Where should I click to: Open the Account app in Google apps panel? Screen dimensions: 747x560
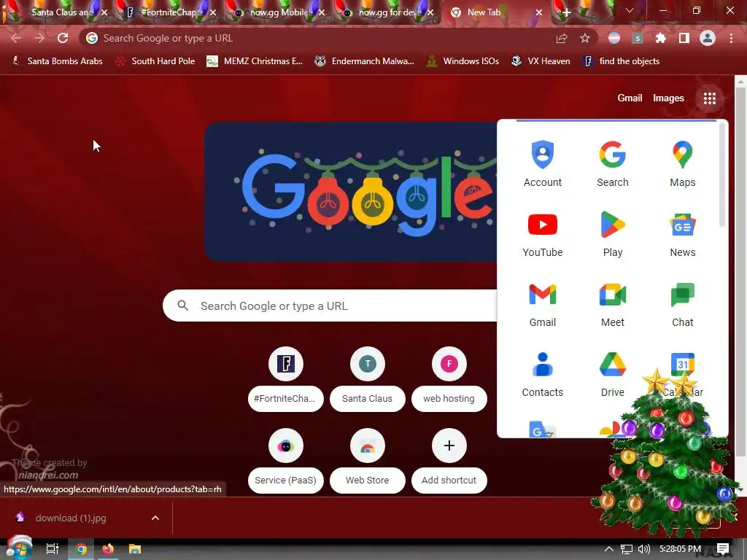(542, 163)
